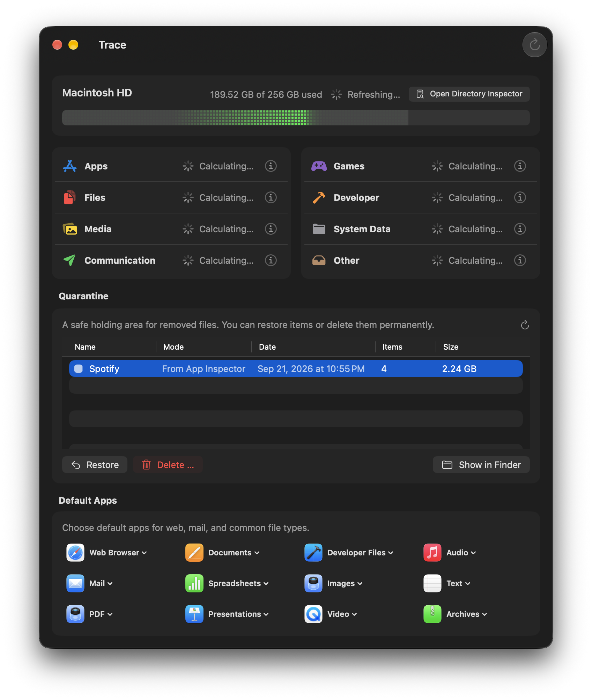This screenshot has height=700, width=592.
Task: Click the Games controller icon
Action: pyautogui.click(x=319, y=166)
